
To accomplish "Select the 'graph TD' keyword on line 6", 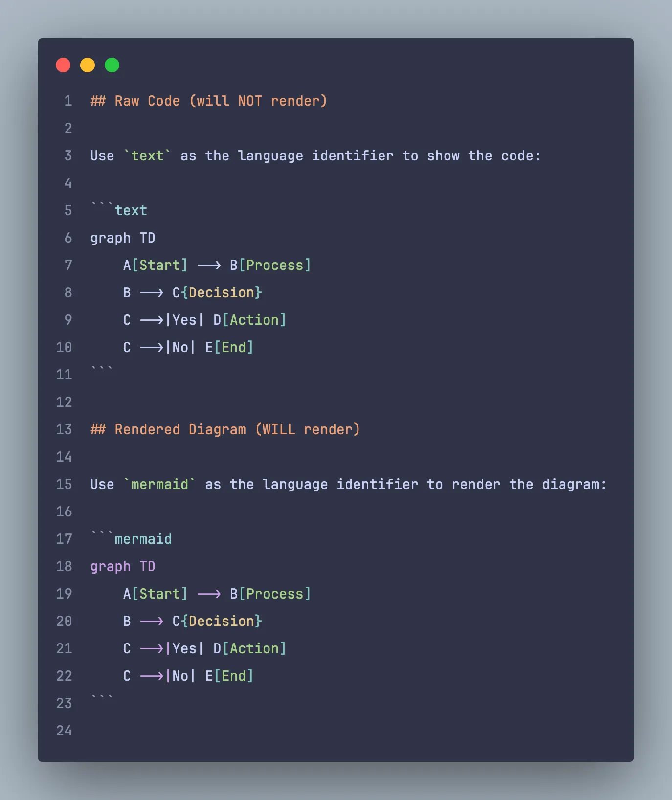I will (122, 238).
